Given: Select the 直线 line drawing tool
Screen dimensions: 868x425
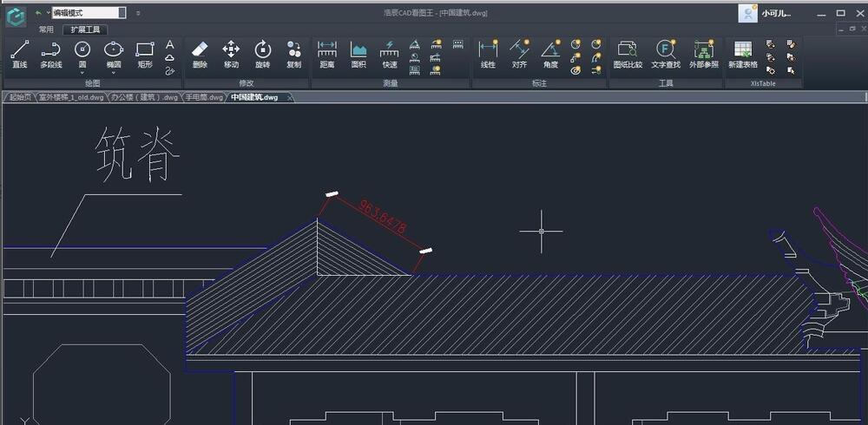Looking at the screenshot, I should [x=19, y=54].
